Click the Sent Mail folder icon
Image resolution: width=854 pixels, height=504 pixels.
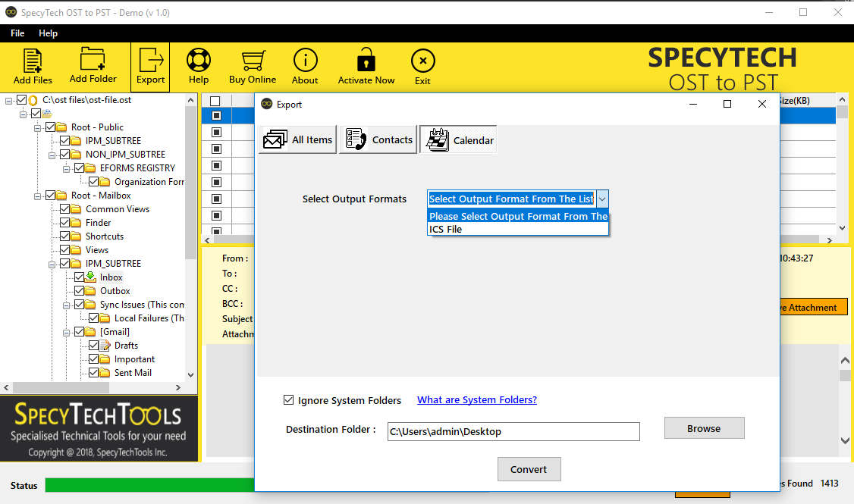(105, 373)
